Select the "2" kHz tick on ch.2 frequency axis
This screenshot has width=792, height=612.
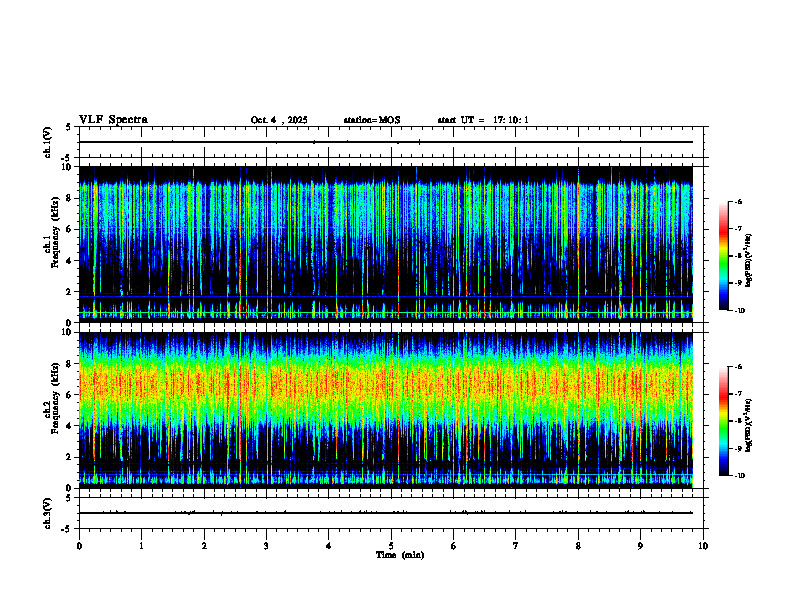point(70,457)
